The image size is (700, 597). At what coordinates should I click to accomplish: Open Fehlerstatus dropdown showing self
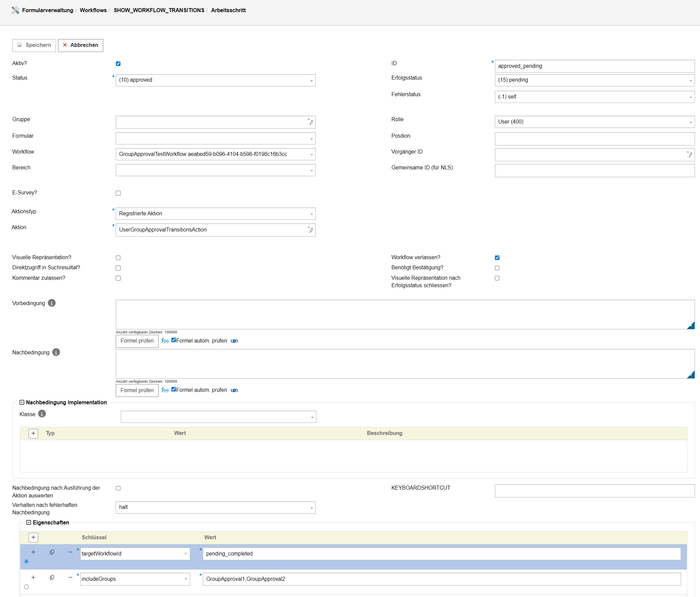[x=595, y=97]
